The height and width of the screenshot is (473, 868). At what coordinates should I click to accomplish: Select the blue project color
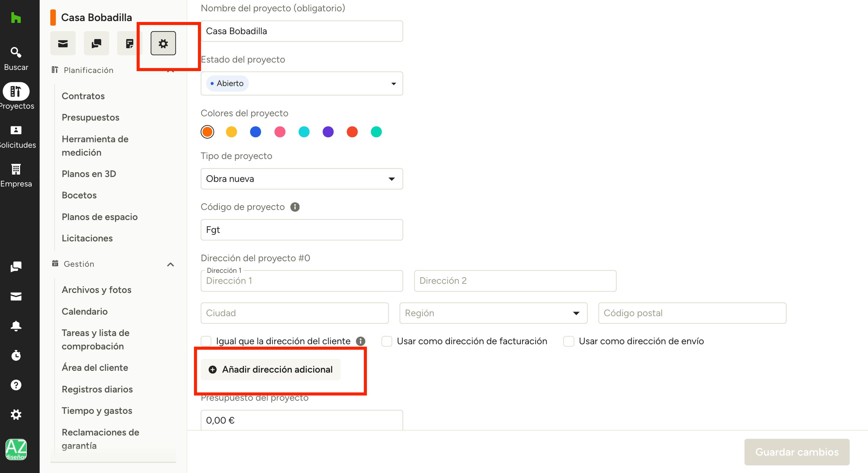[x=255, y=132]
